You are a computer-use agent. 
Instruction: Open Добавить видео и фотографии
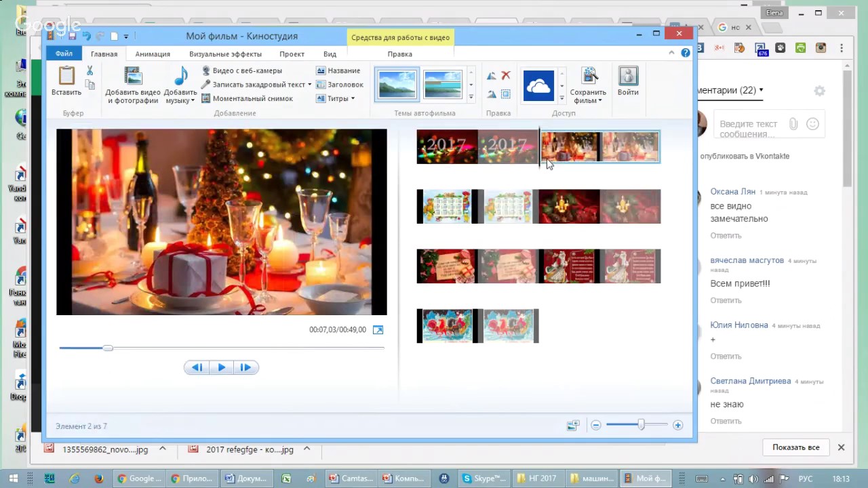coord(133,85)
